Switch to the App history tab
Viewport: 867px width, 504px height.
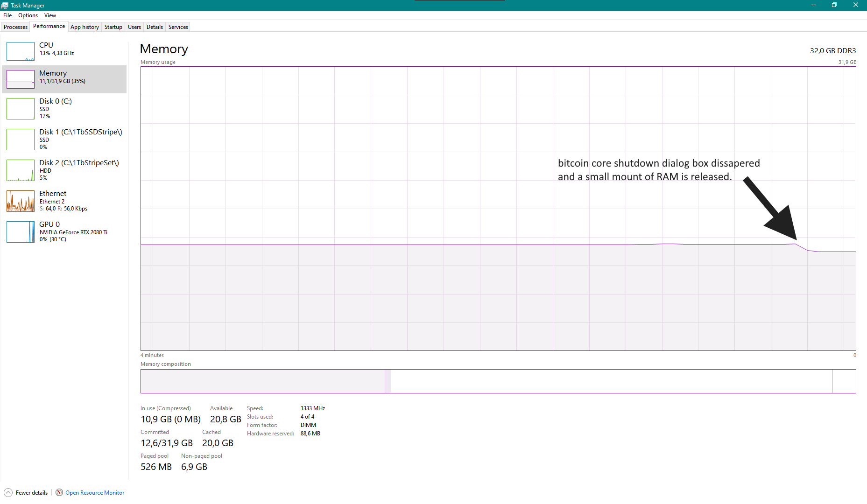coord(85,27)
